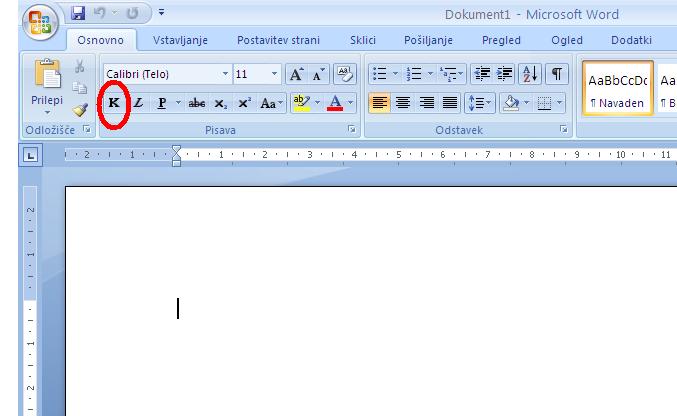Image resolution: width=677 pixels, height=416 pixels.
Task: Toggle strikethrough abc button
Action: [x=197, y=103]
